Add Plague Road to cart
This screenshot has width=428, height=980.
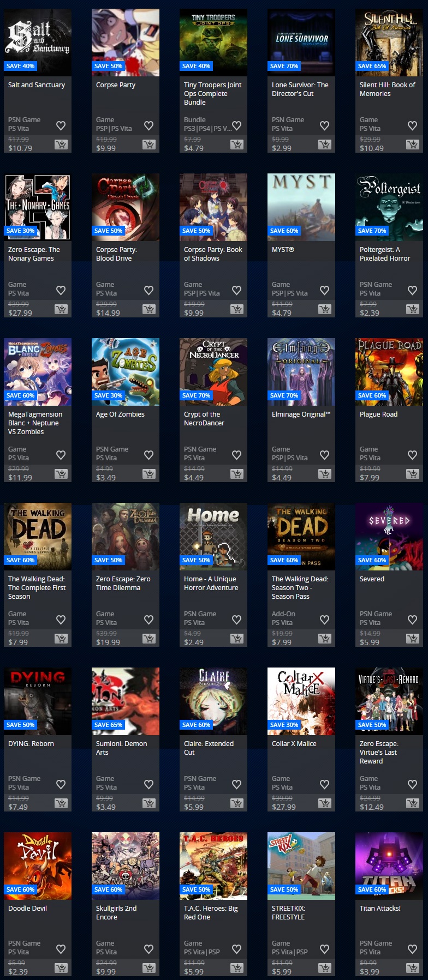(413, 474)
